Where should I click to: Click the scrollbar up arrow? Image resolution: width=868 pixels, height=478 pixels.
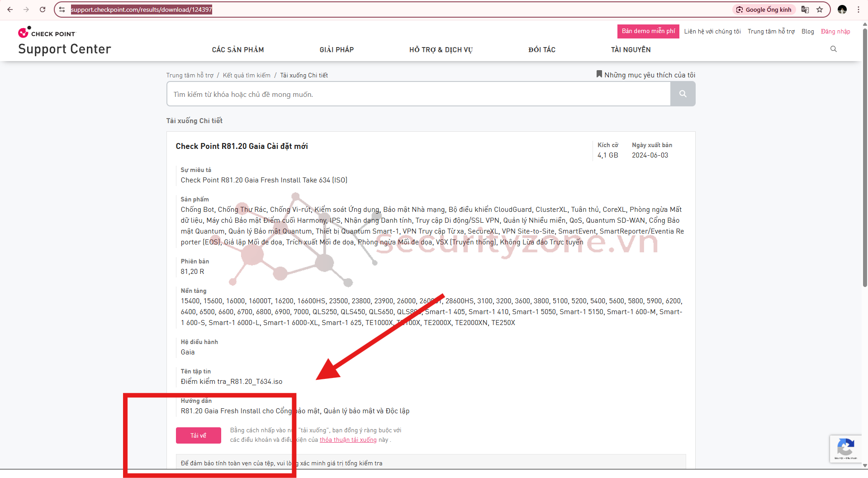(865, 24)
